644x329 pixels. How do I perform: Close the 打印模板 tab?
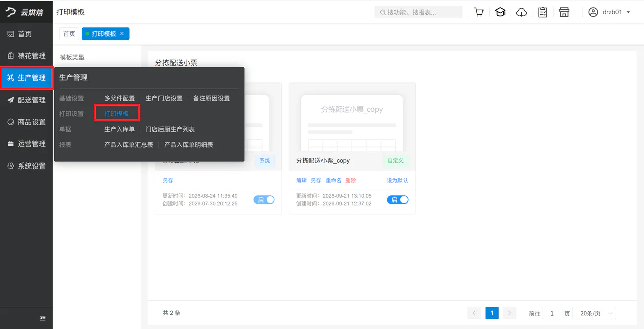122,34
